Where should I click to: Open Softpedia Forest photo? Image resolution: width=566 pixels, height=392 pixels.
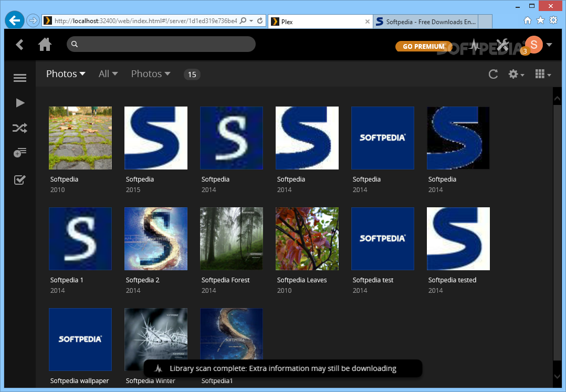pyautogui.click(x=232, y=239)
